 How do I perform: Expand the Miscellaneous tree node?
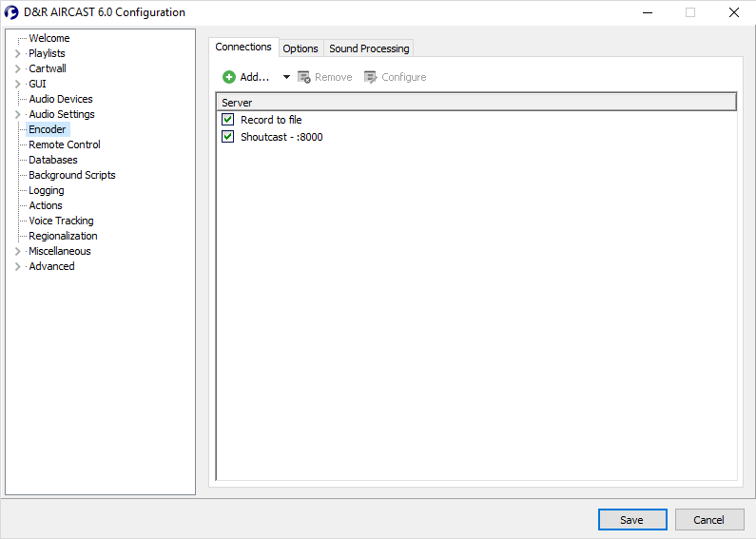click(18, 251)
